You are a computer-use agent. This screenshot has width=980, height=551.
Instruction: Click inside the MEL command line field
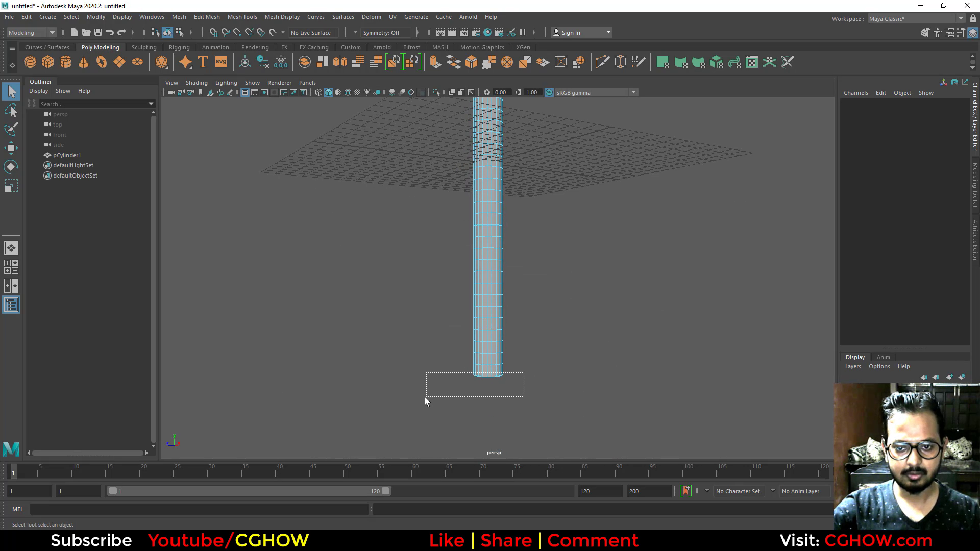[x=199, y=509]
